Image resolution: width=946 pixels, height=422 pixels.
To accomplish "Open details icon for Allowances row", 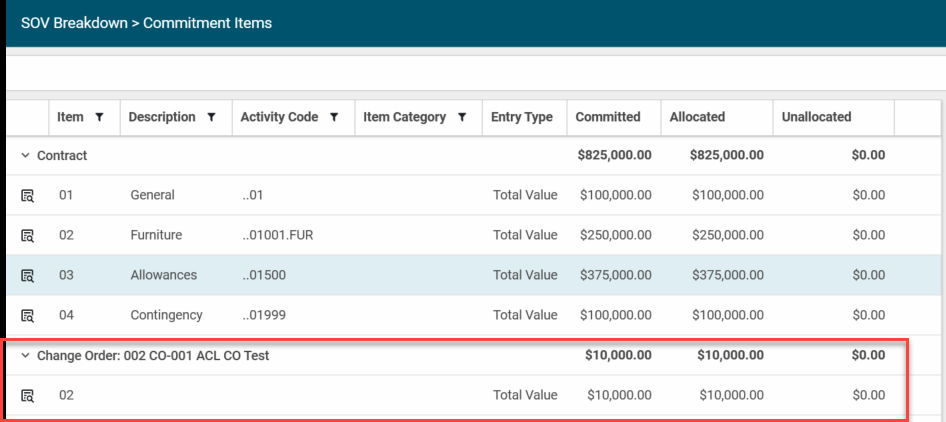I will pos(28,276).
